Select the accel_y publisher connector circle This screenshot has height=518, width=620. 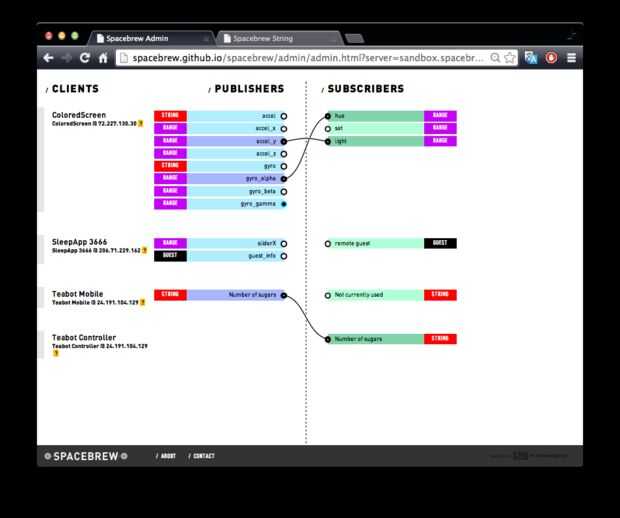[x=284, y=141]
